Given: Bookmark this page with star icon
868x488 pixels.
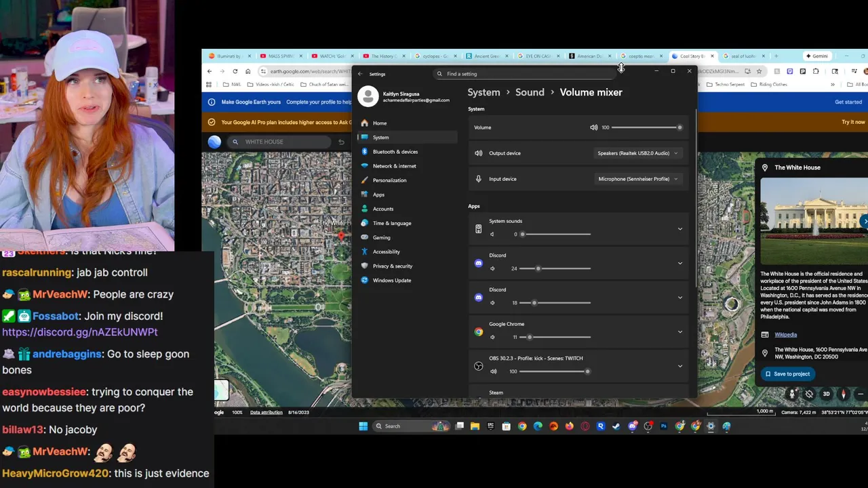Looking at the screenshot, I should (x=759, y=71).
